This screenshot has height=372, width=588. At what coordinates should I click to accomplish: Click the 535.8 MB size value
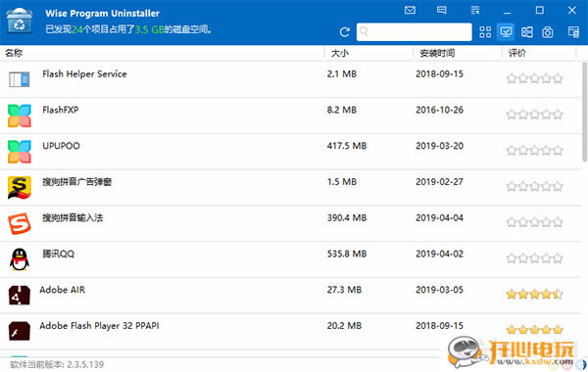click(x=347, y=254)
